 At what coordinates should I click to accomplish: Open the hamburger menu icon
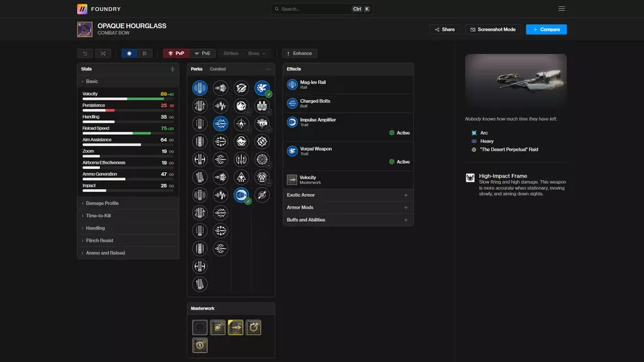[562, 8]
